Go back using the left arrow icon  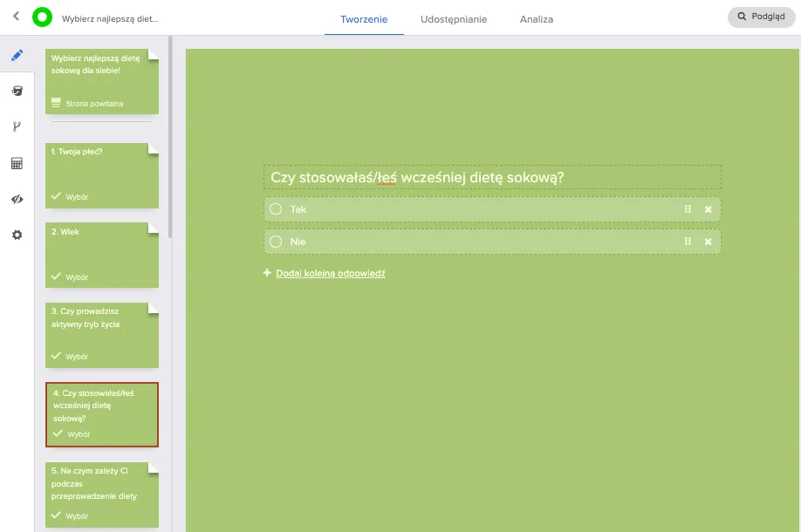(x=16, y=17)
